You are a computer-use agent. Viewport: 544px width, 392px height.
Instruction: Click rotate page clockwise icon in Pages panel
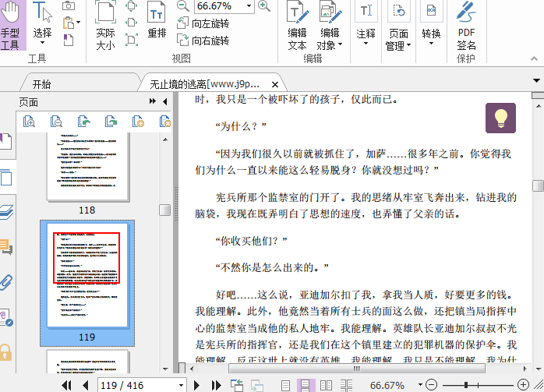pos(111,122)
